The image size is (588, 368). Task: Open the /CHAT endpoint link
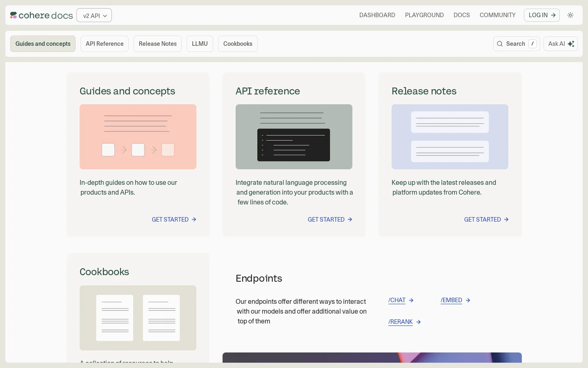[x=401, y=300]
